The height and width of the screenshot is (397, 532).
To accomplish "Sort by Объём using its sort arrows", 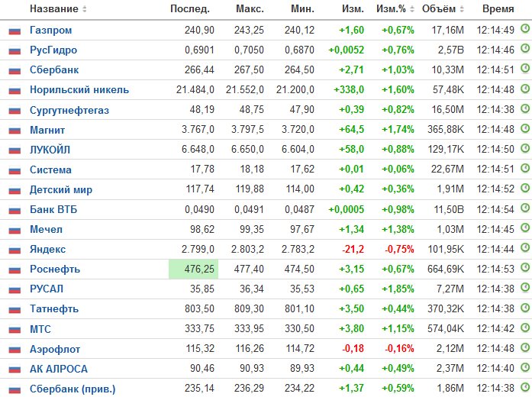I will pos(462,9).
